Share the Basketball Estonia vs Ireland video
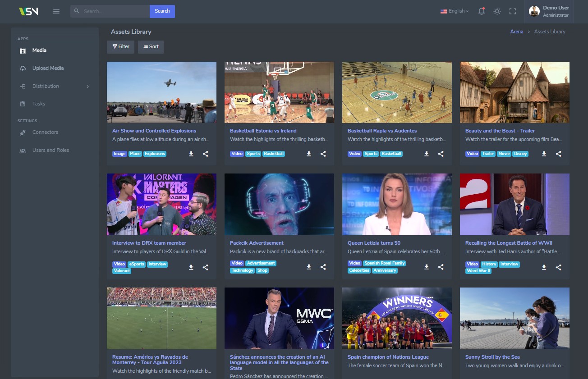This screenshot has width=588, height=379. pos(323,154)
